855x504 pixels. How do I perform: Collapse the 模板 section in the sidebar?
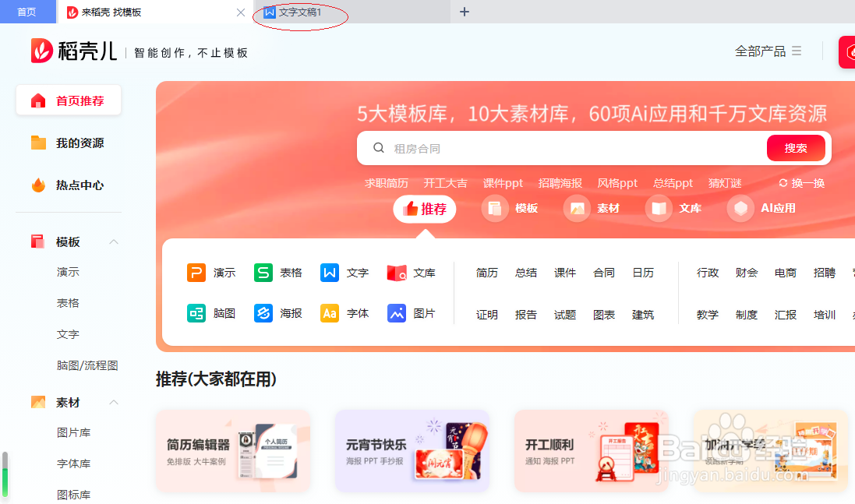point(113,241)
